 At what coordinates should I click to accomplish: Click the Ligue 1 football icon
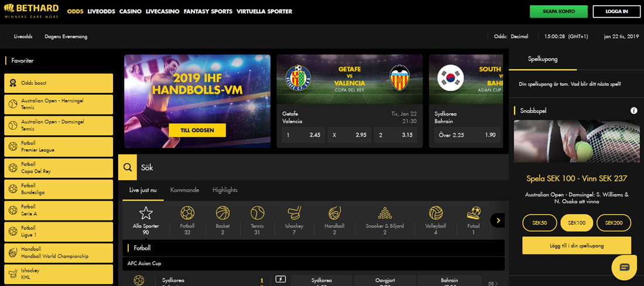(13, 232)
